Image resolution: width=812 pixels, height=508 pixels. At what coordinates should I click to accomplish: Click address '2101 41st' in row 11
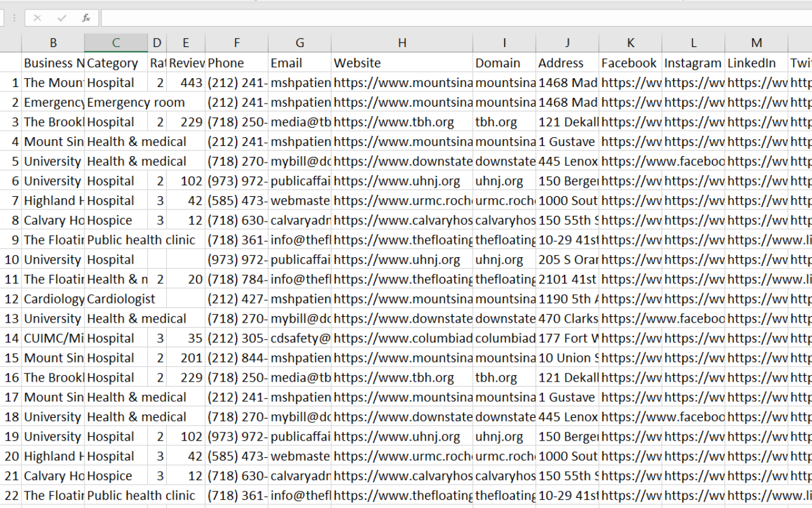coord(567,279)
